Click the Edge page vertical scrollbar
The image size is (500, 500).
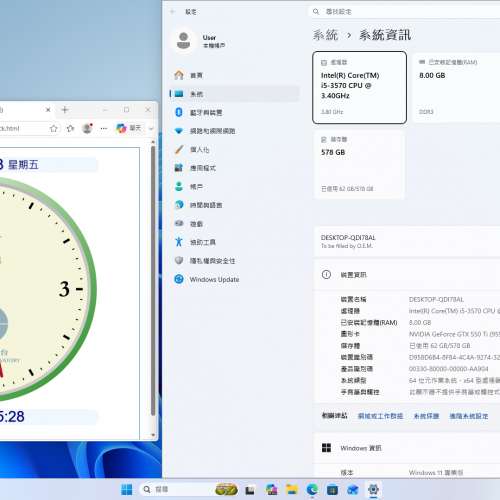click(153, 282)
